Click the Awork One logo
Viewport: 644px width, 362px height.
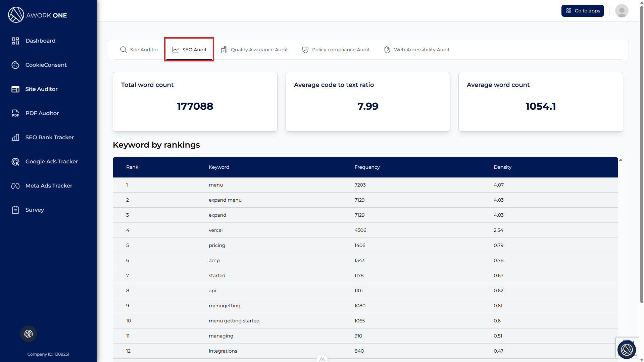(x=37, y=15)
